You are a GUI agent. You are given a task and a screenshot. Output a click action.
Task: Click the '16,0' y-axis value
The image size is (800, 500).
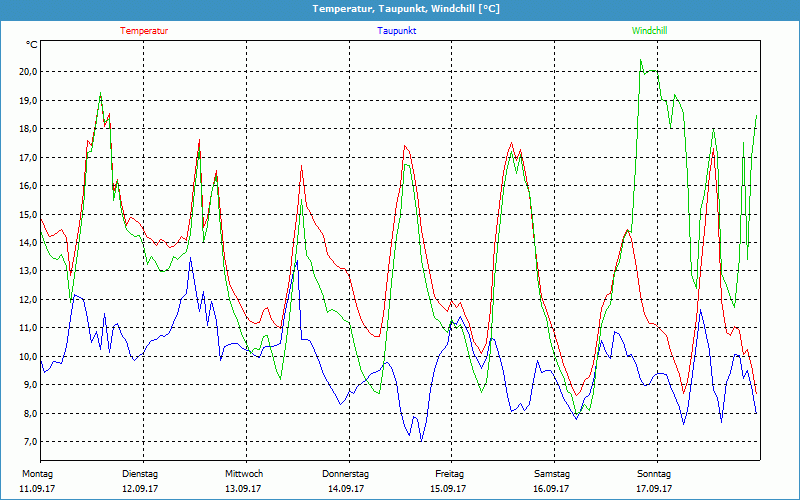click(x=28, y=186)
